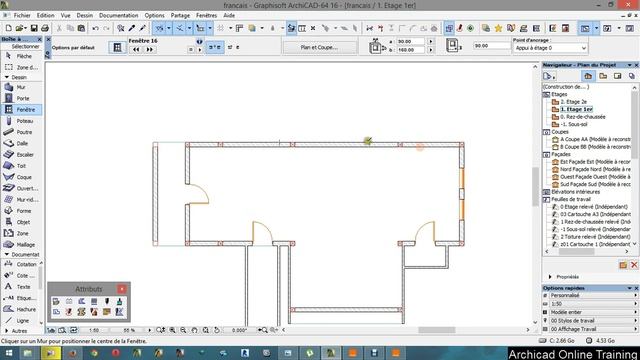Select the Dalle slab tool

[21, 143]
